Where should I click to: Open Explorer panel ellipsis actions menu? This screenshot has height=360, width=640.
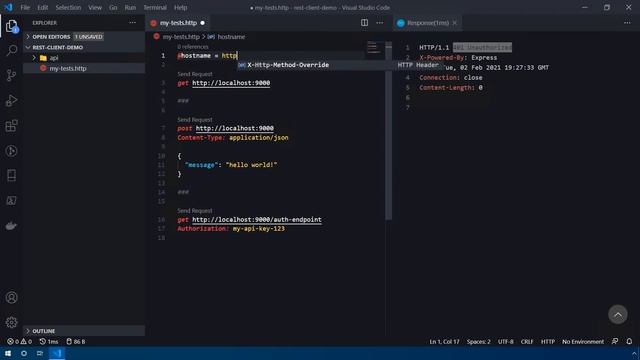pyautogui.click(x=133, y=23)
